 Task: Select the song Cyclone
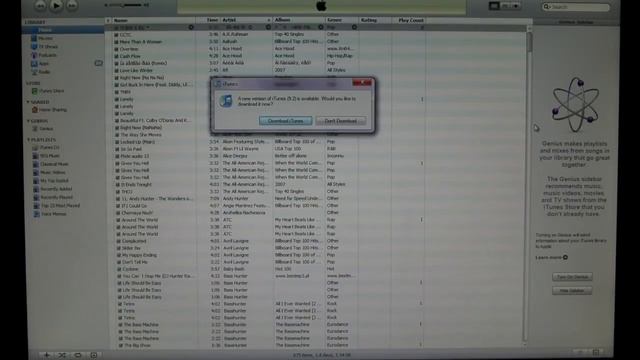131,269
